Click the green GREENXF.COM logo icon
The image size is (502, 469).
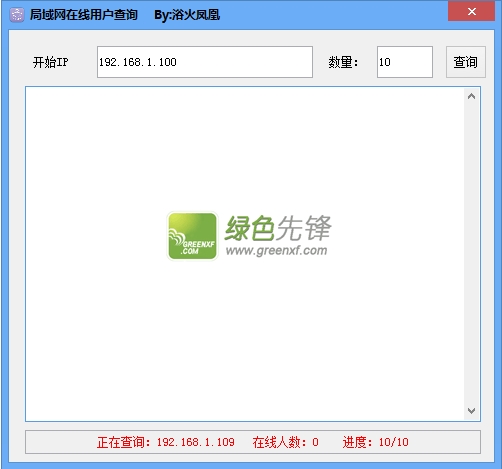[192, 236]
